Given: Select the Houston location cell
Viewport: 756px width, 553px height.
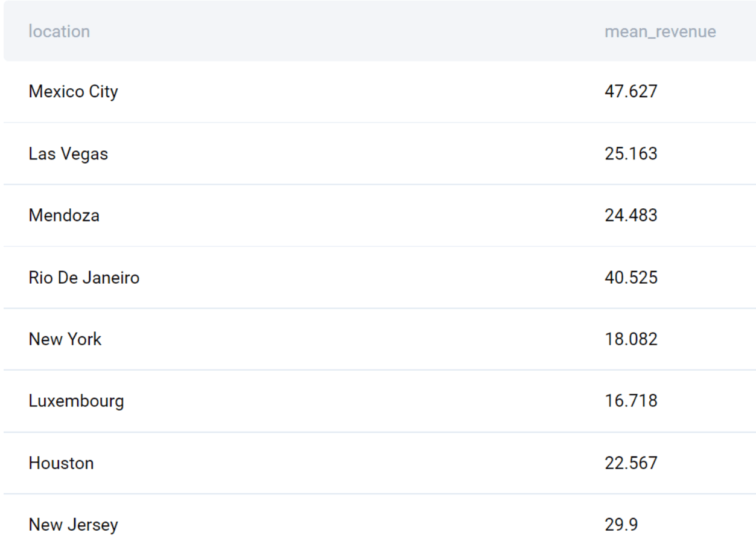Looking at the screenshot, I should click(61, 464).
